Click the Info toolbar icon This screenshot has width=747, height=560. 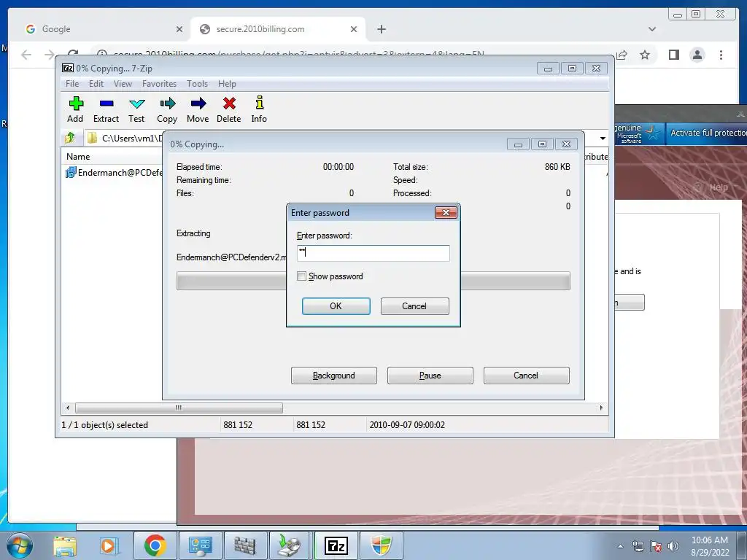pyautogui.click(x=259, y=109)
